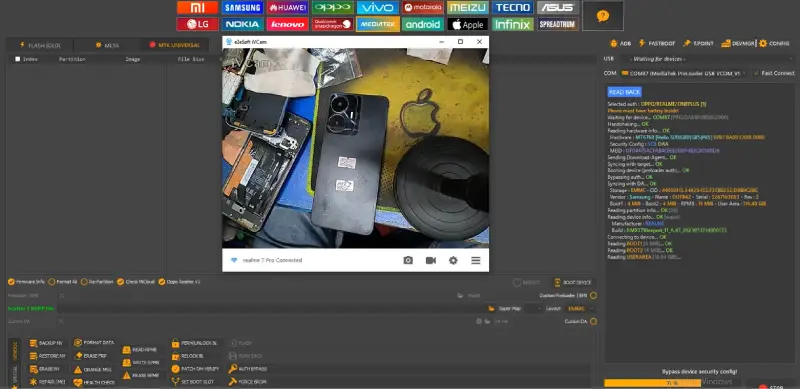The width and height of the screenshot is (800, 389).
Task: Select the Meizu brand logo
Action: point(467,8)
